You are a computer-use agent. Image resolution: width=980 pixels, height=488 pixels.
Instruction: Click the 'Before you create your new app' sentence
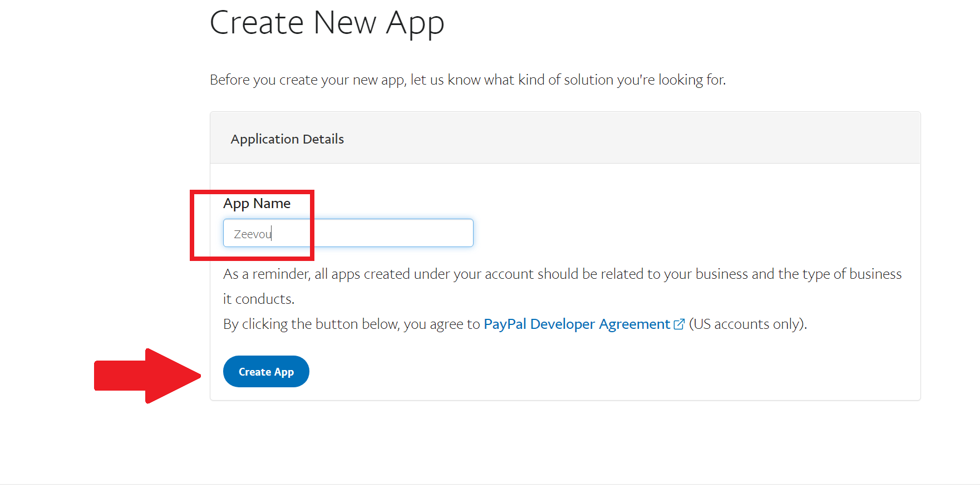coord(467,80)
